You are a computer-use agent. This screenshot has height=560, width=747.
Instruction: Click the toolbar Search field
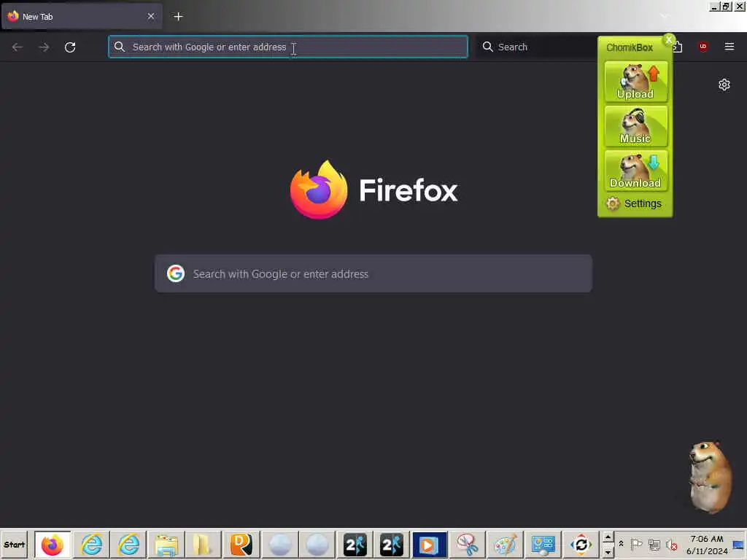coord(535,47)
